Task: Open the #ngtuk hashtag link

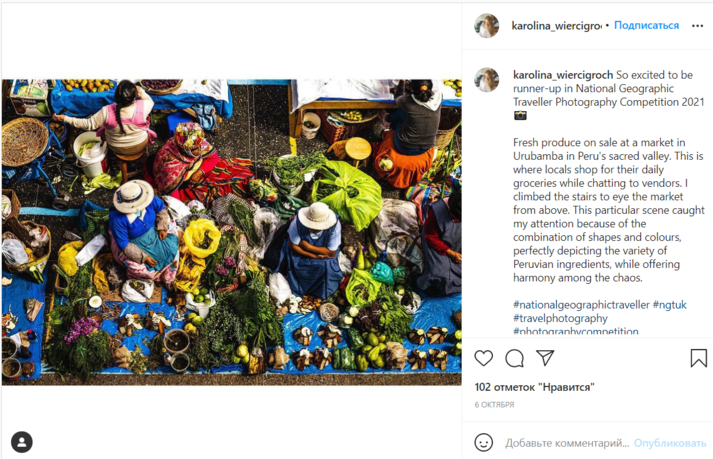Action: [x=669, y=305]
